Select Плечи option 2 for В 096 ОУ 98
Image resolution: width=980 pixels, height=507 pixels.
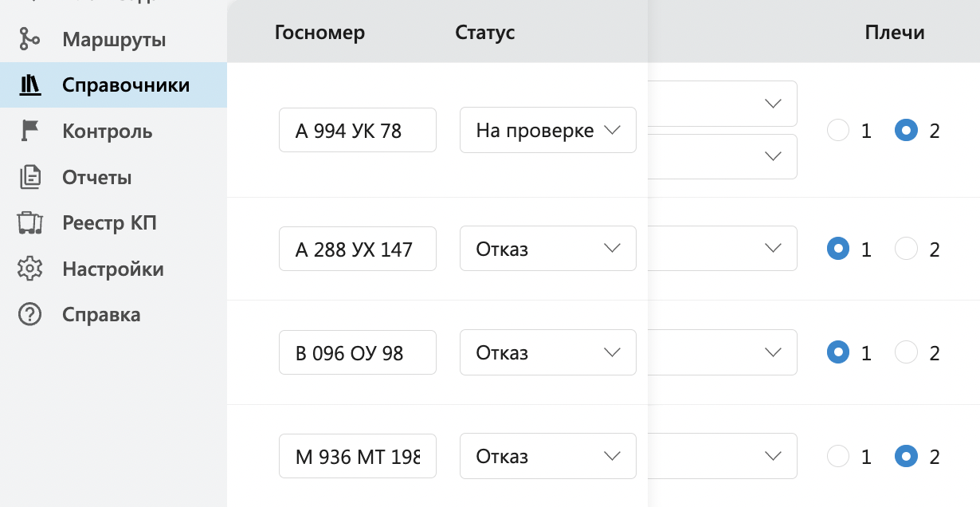[906, 352]
